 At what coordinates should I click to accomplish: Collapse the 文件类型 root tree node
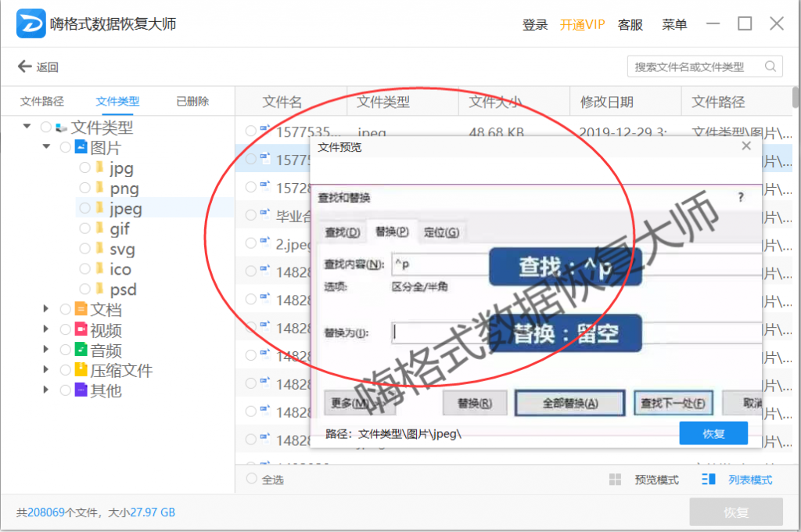point(27,126)
